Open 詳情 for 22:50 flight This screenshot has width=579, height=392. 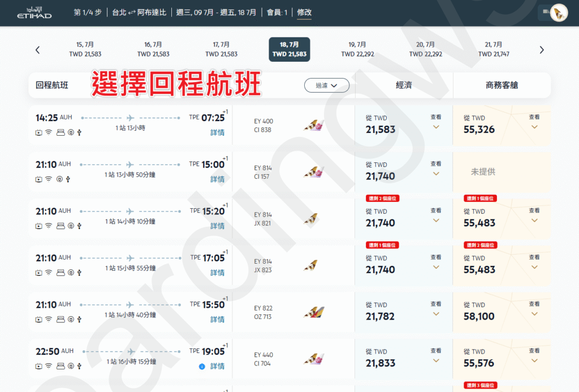pos(218,366)
